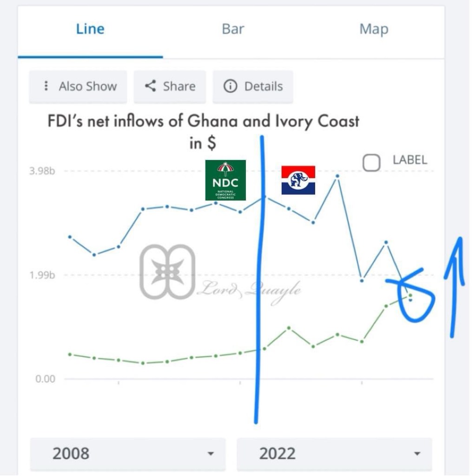The height and width of the screenshot is (476, 476).
Task: Click the green line's first data point
Action: pyautogui.click(x=70, y=354)
